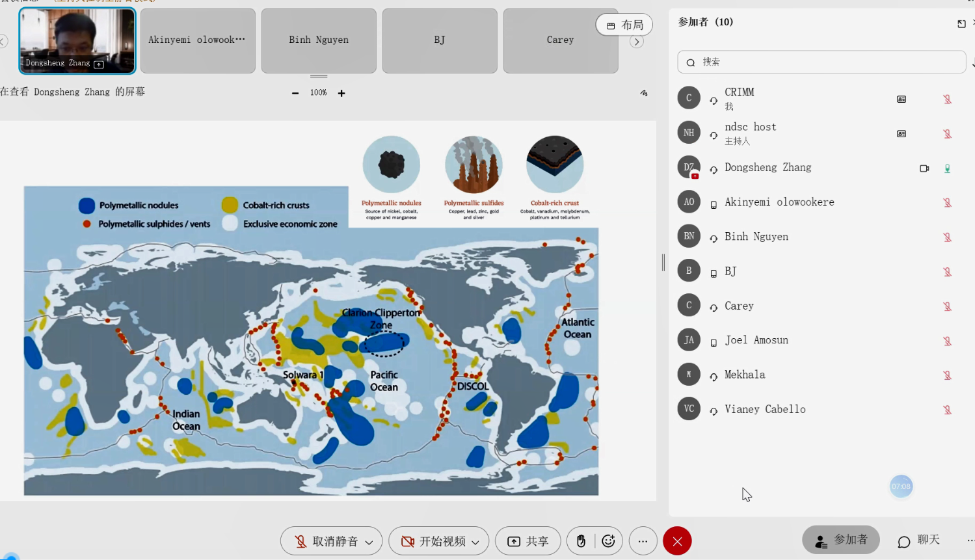The image size is (975, 560).
Task: Open CRIMM profile card icon
Action: (902, 99)
